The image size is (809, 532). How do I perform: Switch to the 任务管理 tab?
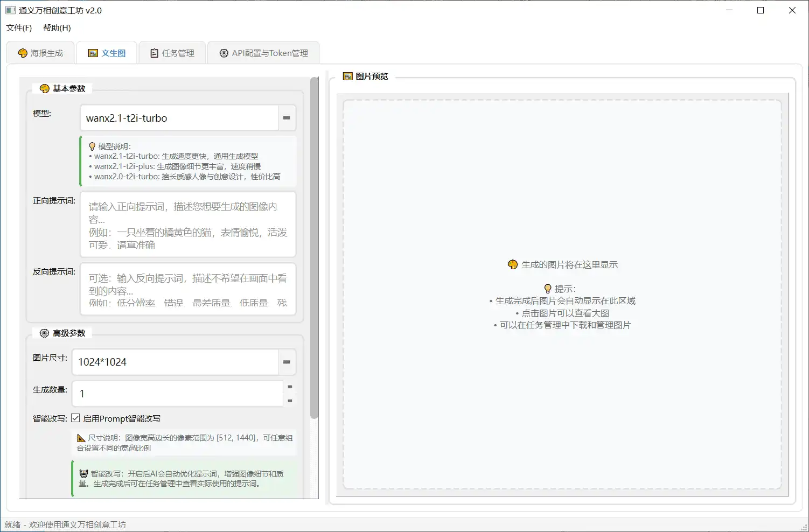[172, 52]
